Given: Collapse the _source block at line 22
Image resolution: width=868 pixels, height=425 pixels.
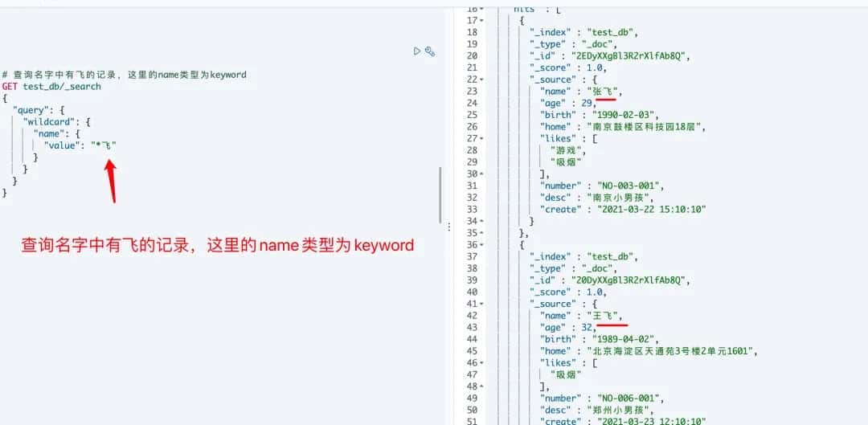Looking at the screenshot, I should [x=481, y=80].
